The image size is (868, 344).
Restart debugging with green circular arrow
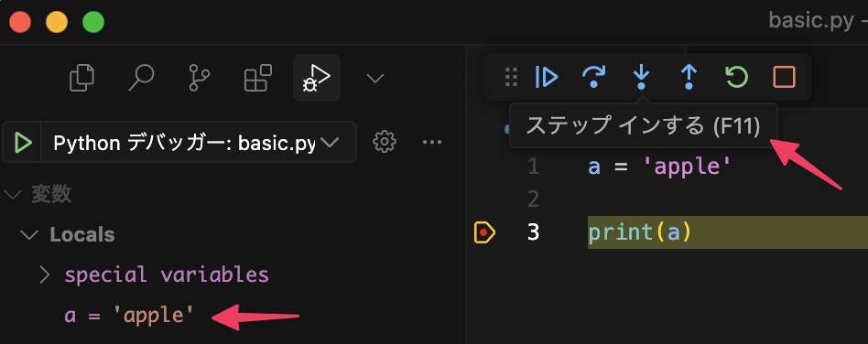(x=736, y=77)
